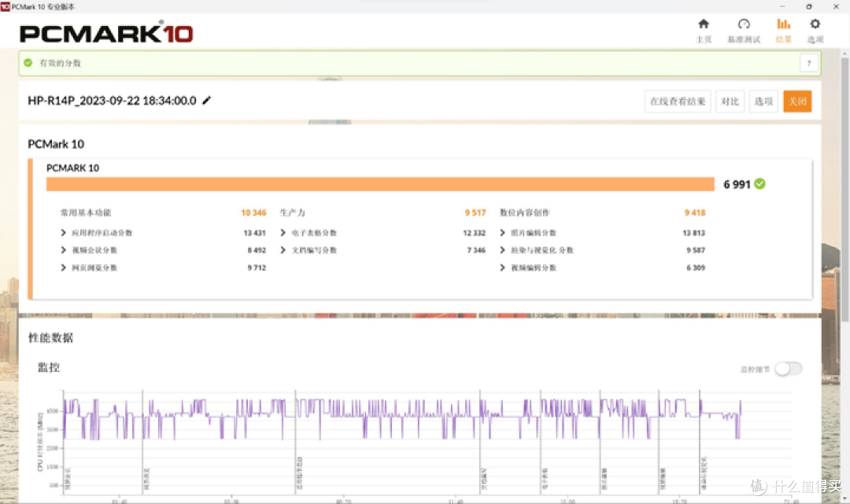
Task: Click the orange 关闭 button
Action: click(x=797, y=101)
